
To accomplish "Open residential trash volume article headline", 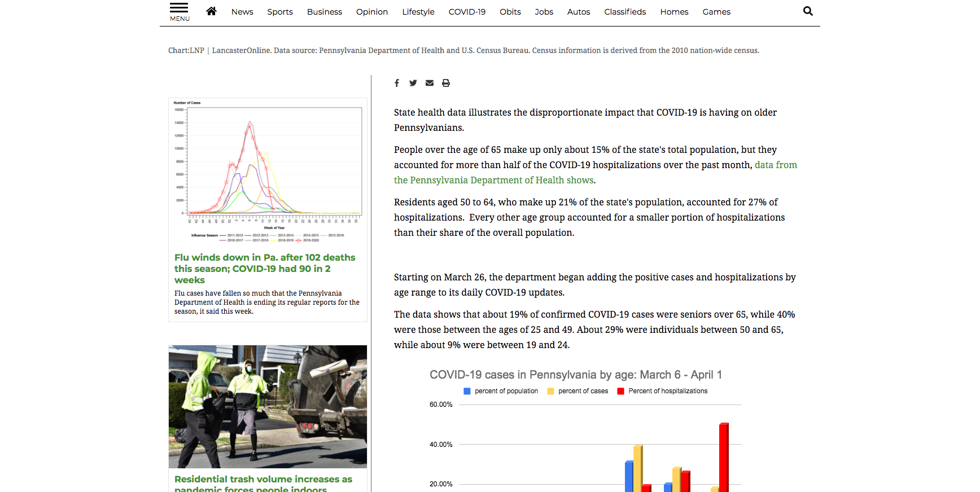I will coord(263,480).
